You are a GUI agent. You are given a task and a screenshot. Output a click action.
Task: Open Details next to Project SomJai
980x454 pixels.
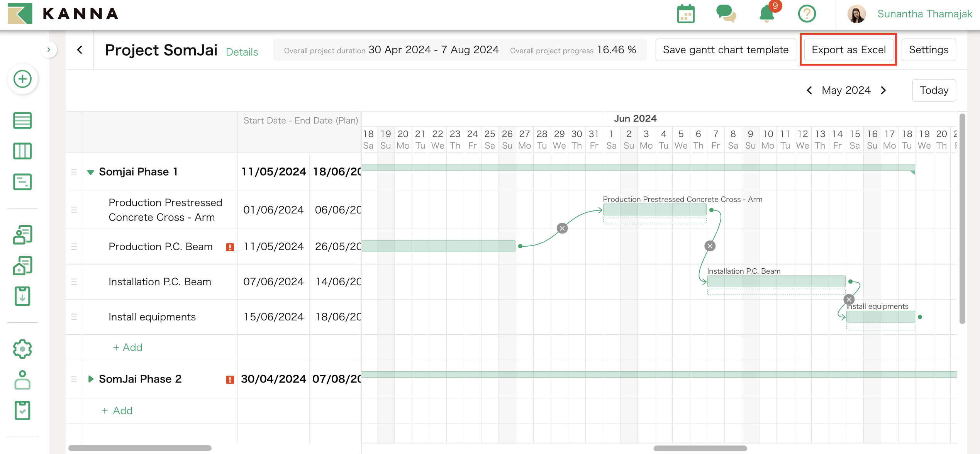tap(242, 52)
